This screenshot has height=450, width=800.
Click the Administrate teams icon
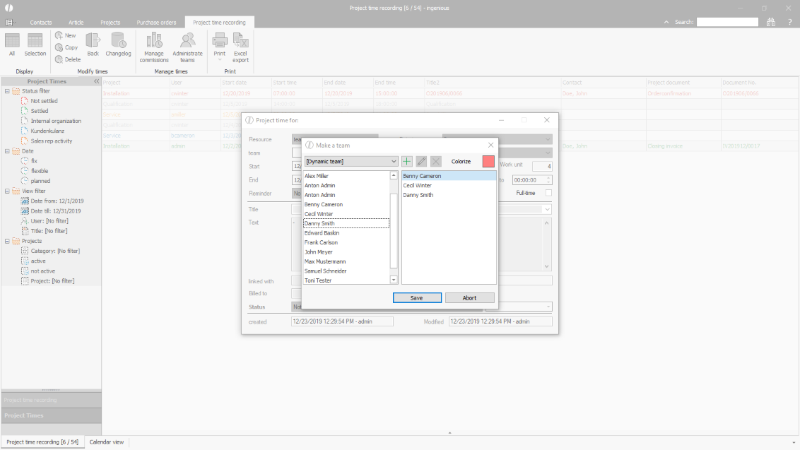point(187,46)
